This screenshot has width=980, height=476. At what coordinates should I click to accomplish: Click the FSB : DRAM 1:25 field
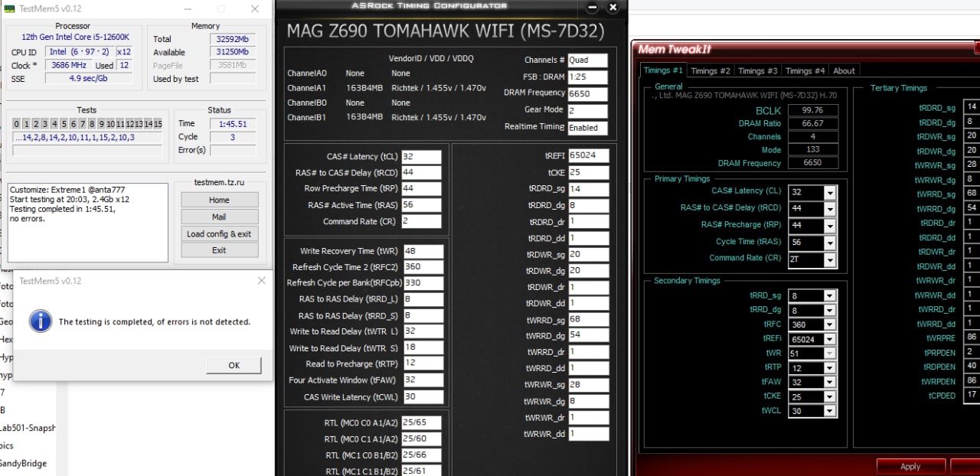point(588,77)
